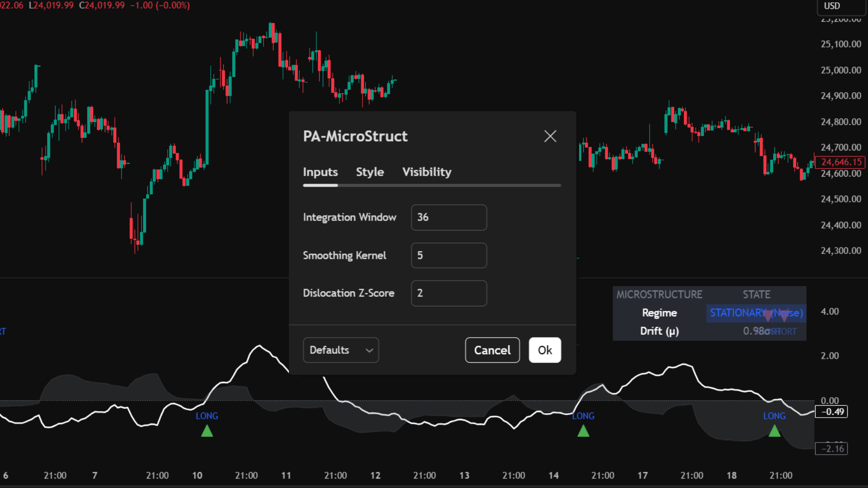Click the STATIONARY (Noise) regime cell

[756, 313]
